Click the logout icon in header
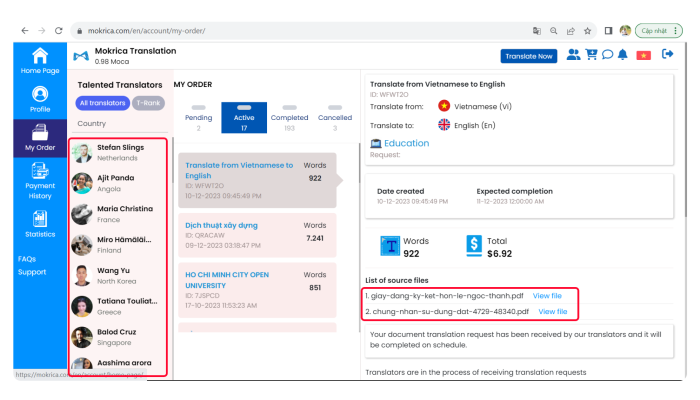The image size is (700, 400). pos(668,55)
